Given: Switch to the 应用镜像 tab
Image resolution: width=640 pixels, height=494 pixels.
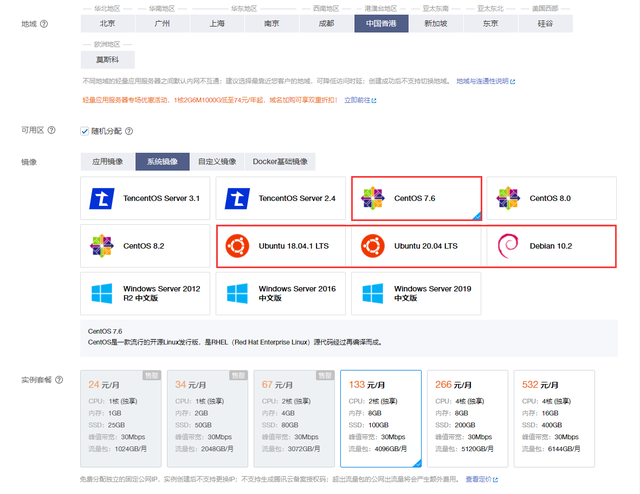Looking at the screenshot, I should 108,162.
